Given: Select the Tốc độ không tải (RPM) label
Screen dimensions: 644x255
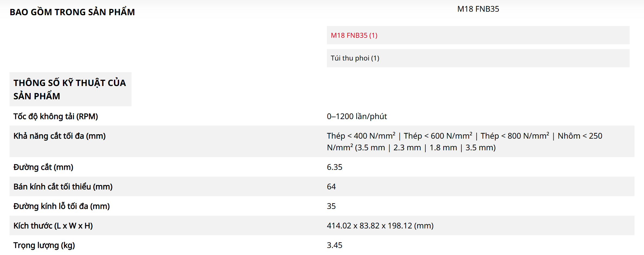Looking at the screenshot, I should click(x=56, y=116).
